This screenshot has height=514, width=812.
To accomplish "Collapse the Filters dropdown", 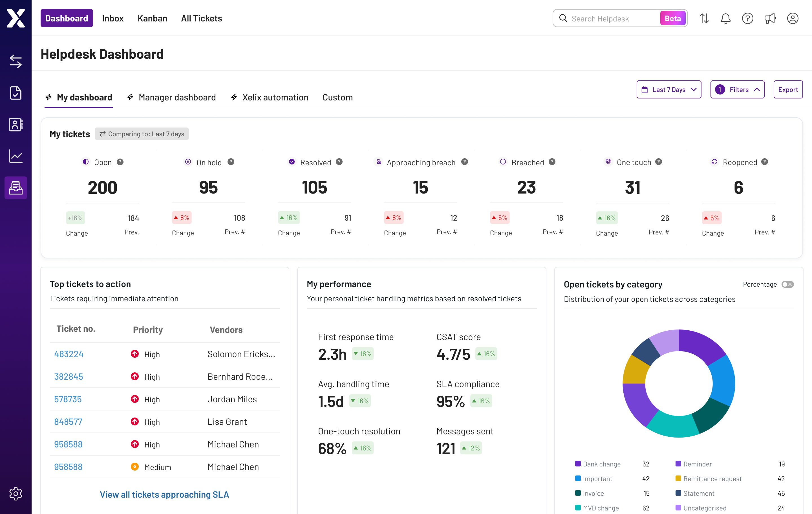I will coord(737,89).
